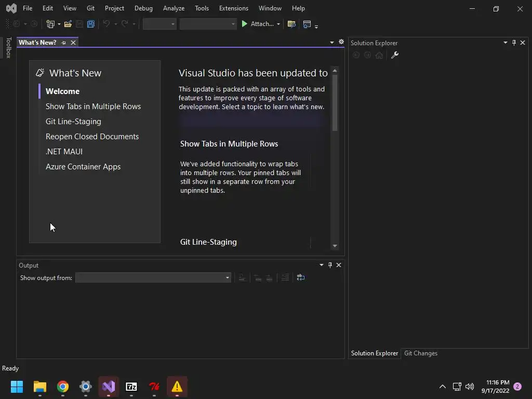Close the What's New tab
532x399 pixels.
(73, 43)
